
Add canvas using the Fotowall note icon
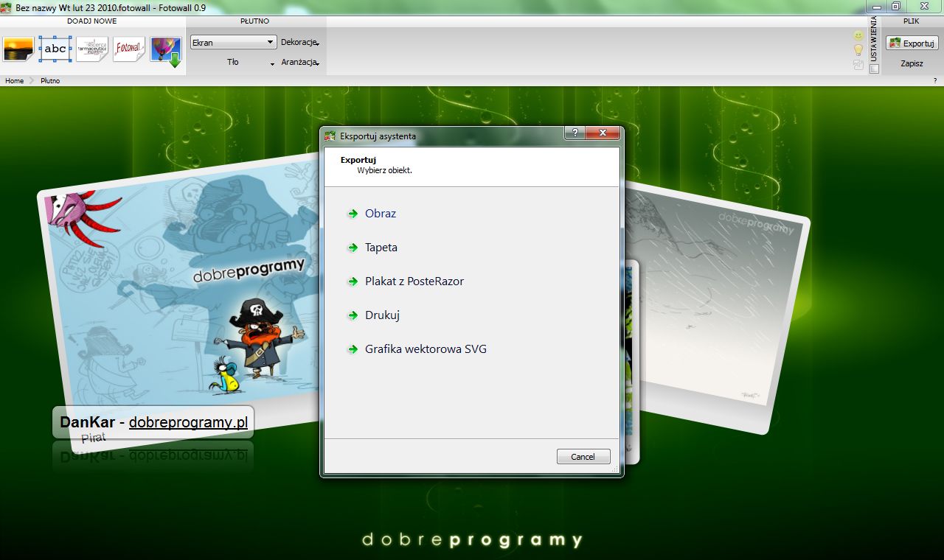(x=129, y=49)
